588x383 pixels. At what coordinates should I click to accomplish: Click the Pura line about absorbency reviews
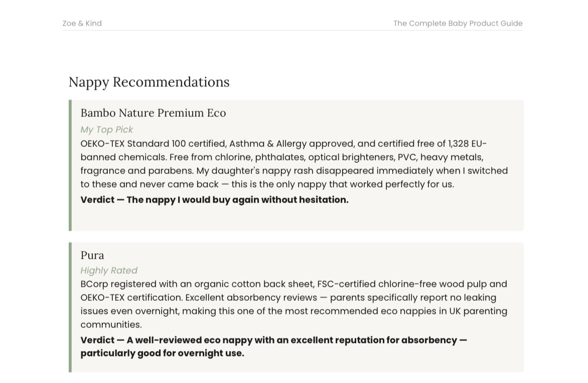(288, 298)
